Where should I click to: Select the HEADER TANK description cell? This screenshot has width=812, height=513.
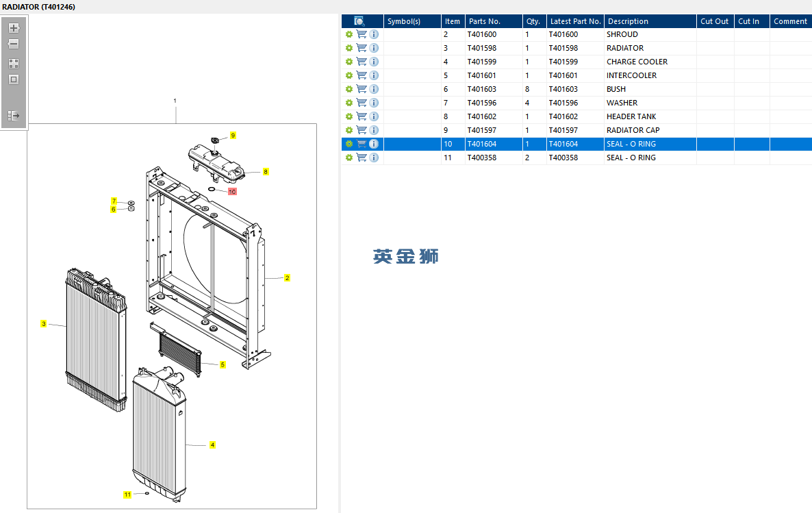650,116
